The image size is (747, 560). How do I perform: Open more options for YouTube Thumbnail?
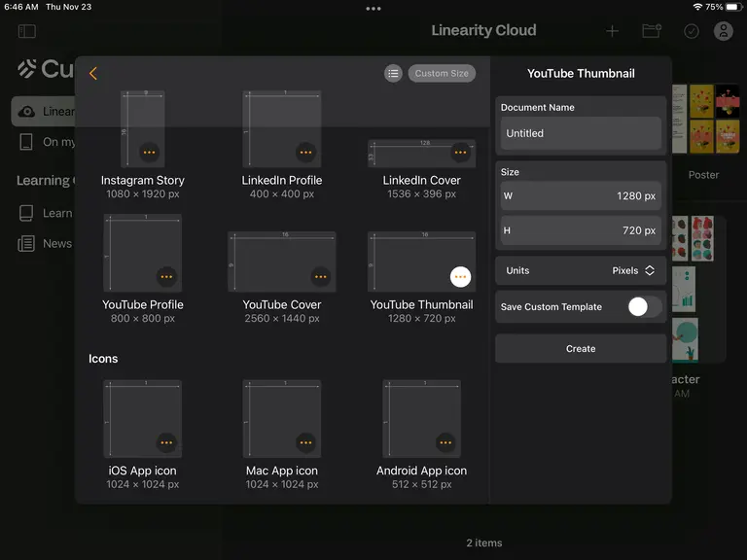[x=460, y=277]
